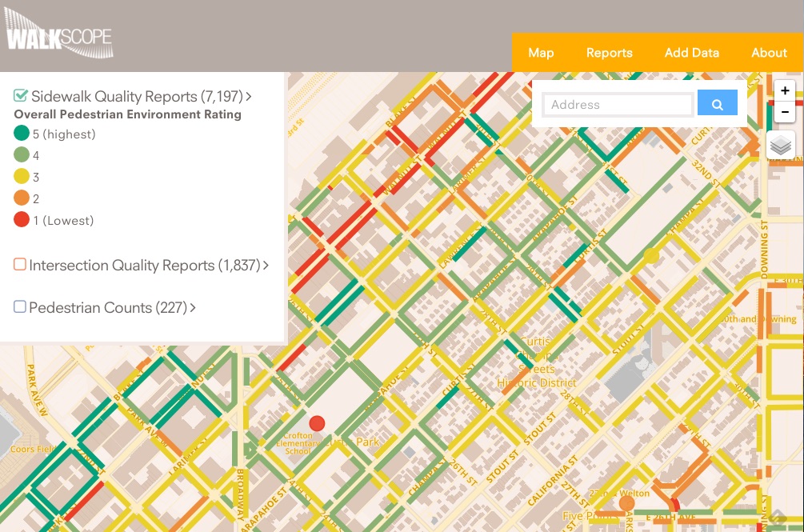Enable Intersection Quality Reports checkbox

(19, 265)
